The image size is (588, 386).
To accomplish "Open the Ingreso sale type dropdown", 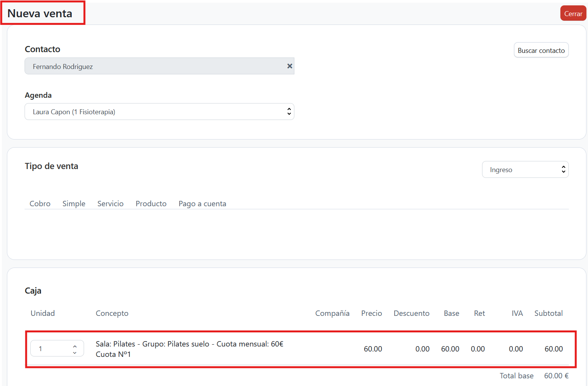I will [x=525, y=169].
